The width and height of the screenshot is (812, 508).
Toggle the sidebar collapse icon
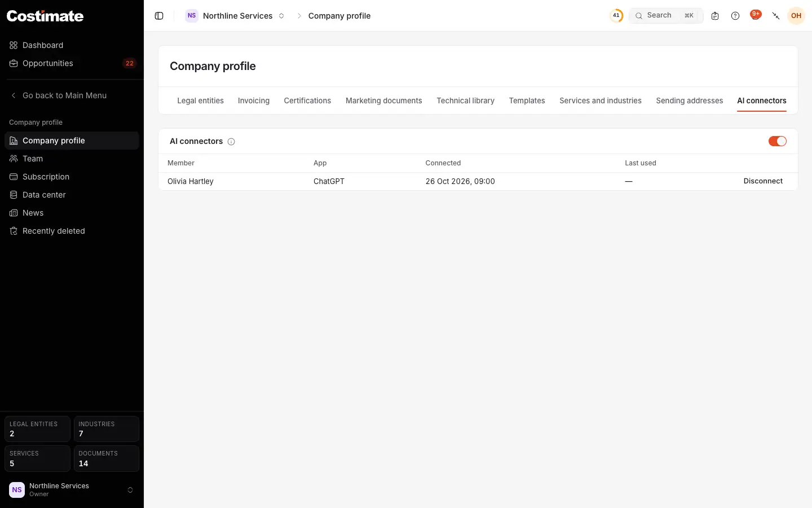pos(159,16)
